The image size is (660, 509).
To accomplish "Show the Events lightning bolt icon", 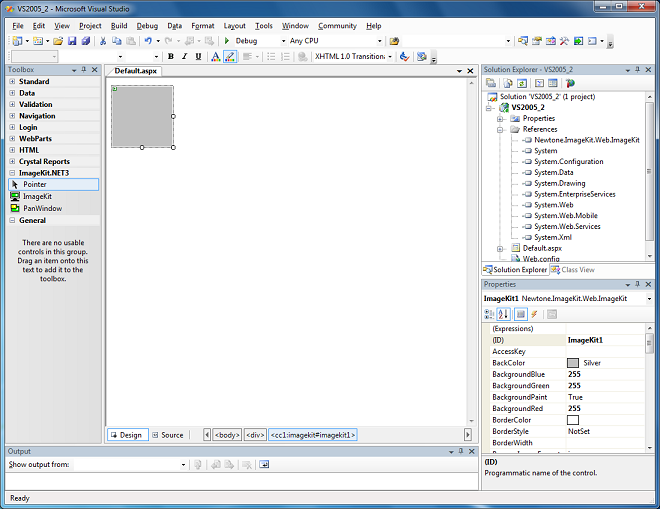I will (x=534, y=314).
